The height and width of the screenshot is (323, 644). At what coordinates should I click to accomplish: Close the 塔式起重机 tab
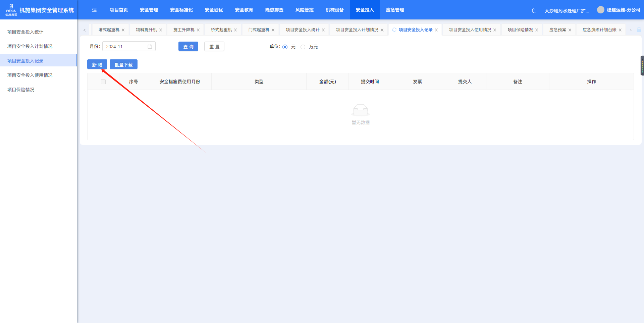[123, 30]
